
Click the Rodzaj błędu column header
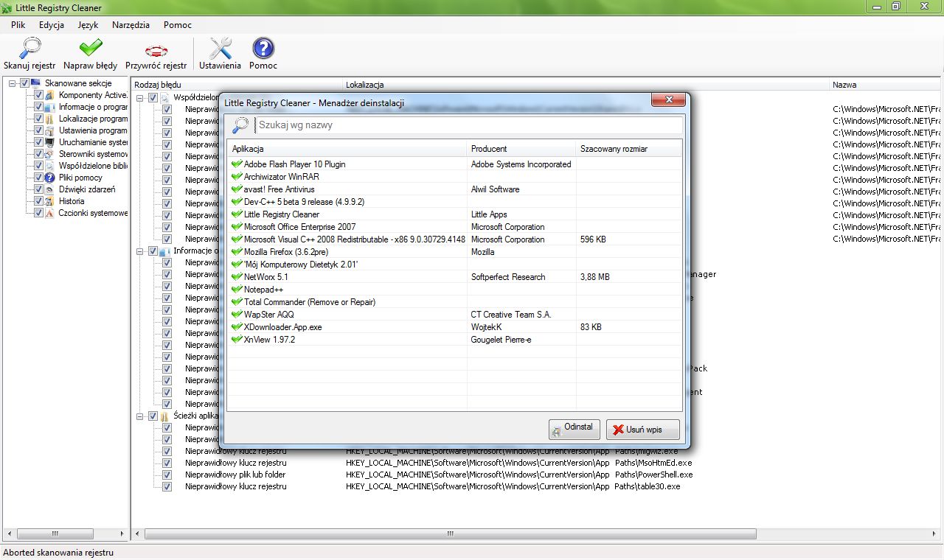[237, 85]
